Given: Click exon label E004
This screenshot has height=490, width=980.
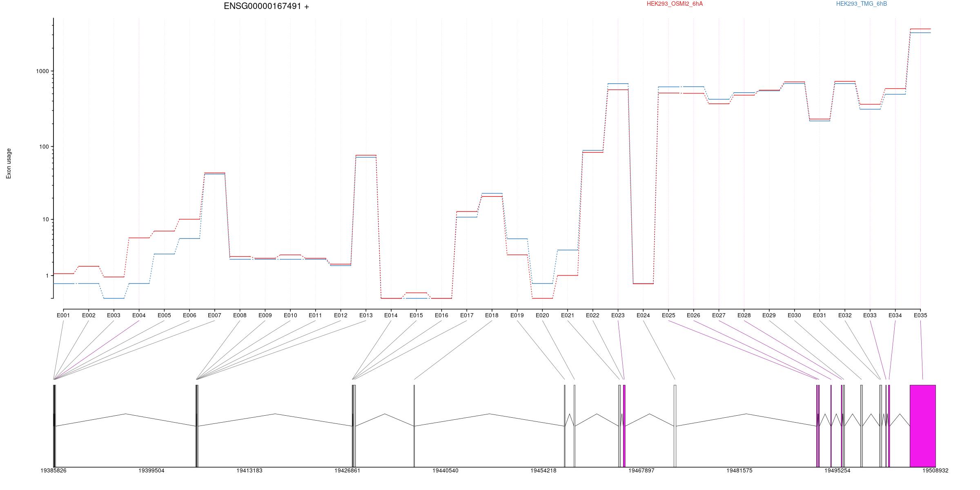Looking at the screenshot, I should click(x=139, y=315).
